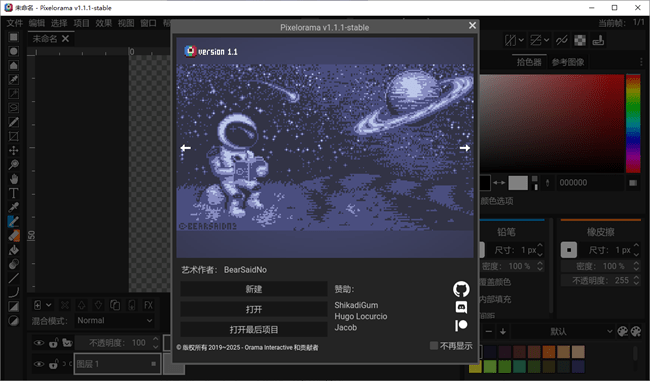Open the 视图 menu

[126, 23]
